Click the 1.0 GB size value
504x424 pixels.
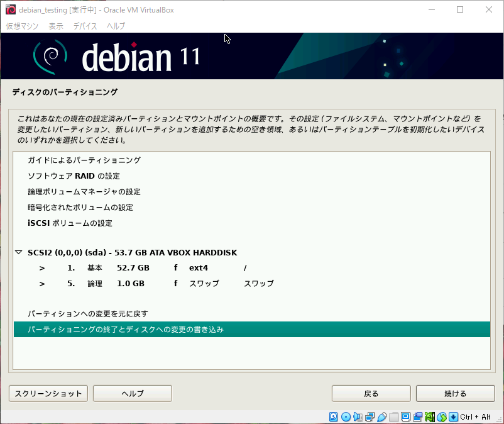(131, 284)
